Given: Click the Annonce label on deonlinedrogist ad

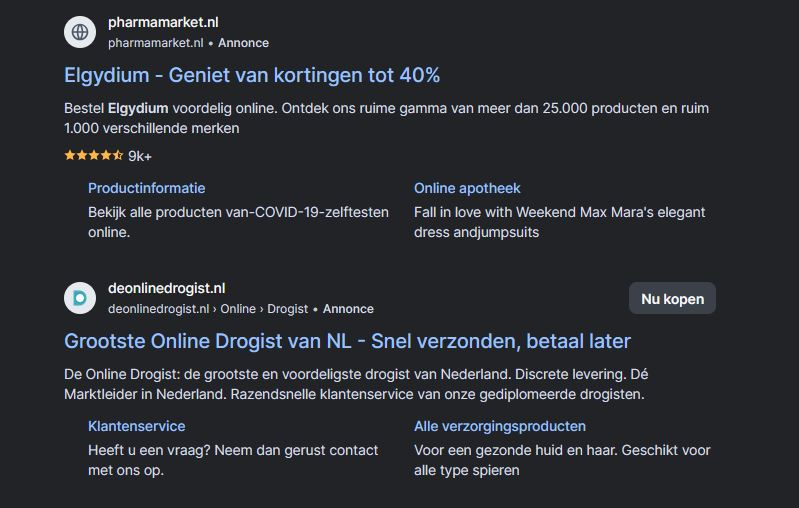Looking at the screenshot, I should (x=348, y=309).
